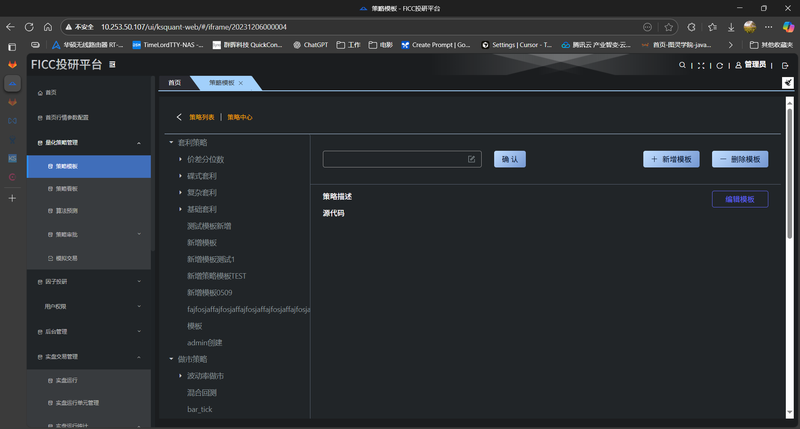Click the template name input field
The height and width of the screenshot is (429, 800).
coord(395,159)
